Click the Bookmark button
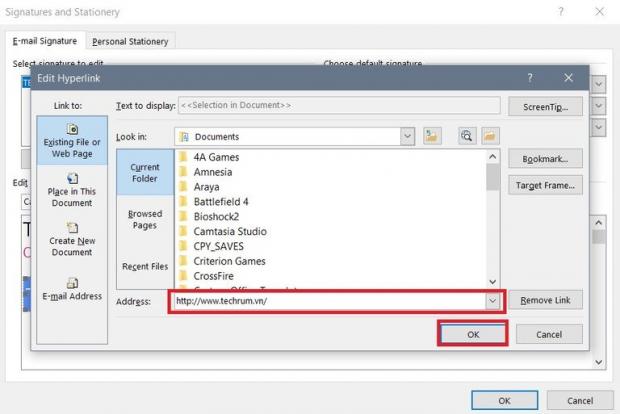The image size is (620, 414). (546, 159)
